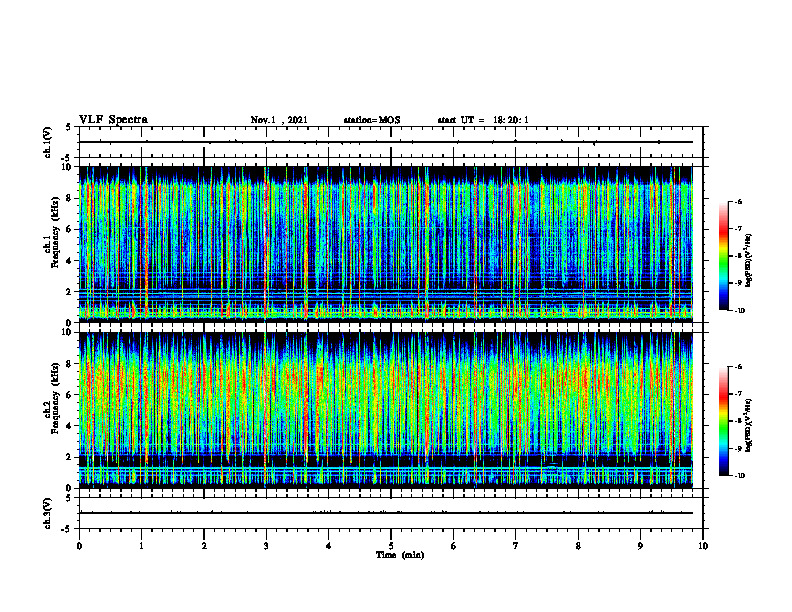Click time axis tick label "2"
The height and width of the screenshot is (612, 792).
point(204,546)
